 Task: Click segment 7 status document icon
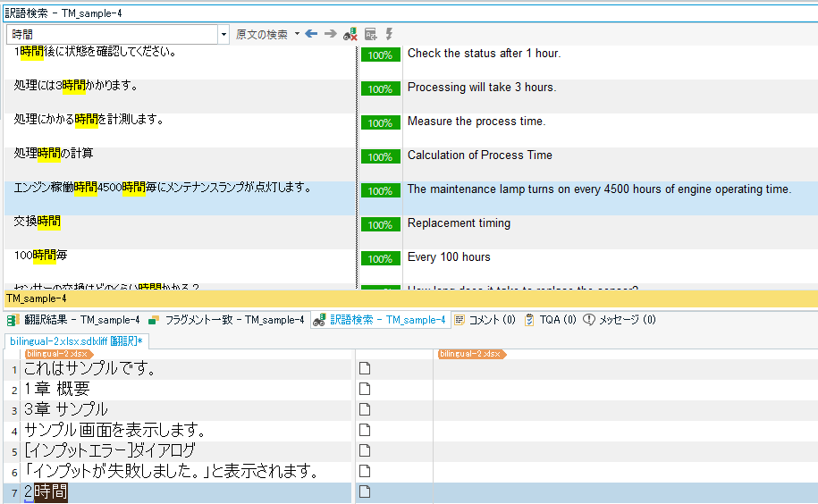(x=364, y=491)
